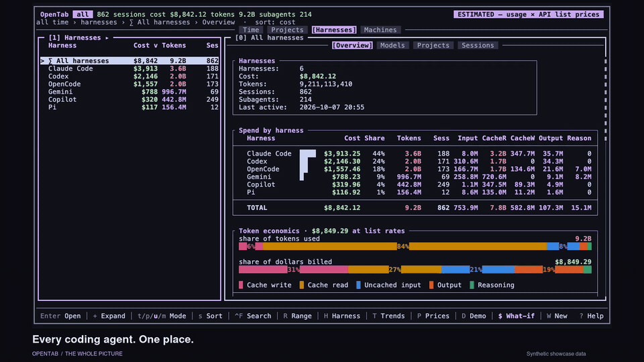The image size is (644, 362).
Task: Click R Range in the footer
Action: pyautogui.click(x=297, y=316)
